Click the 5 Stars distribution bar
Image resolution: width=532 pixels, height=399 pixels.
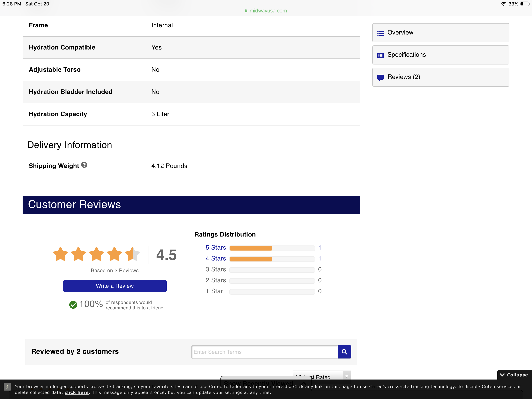[x=272, y=248]
